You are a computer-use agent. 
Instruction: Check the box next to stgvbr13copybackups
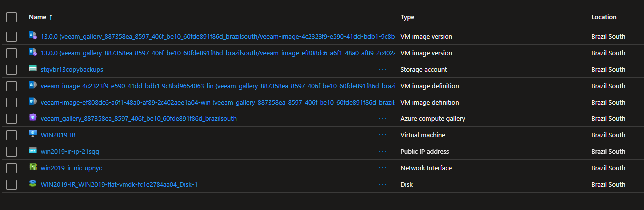tap(12, 70)
